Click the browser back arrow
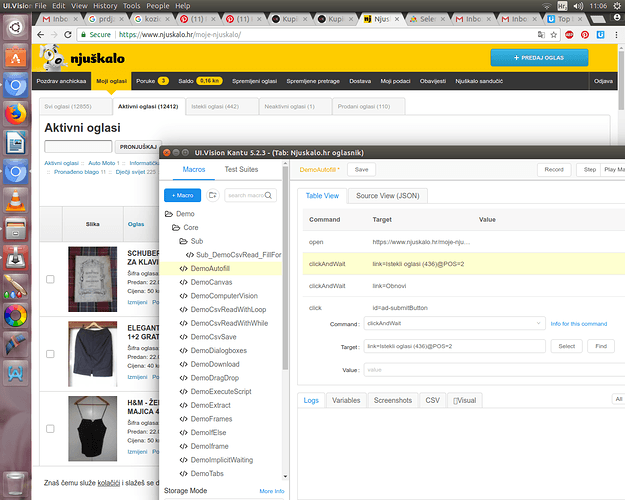Viewport: 625px width, 500px height. tap(40, 35)
